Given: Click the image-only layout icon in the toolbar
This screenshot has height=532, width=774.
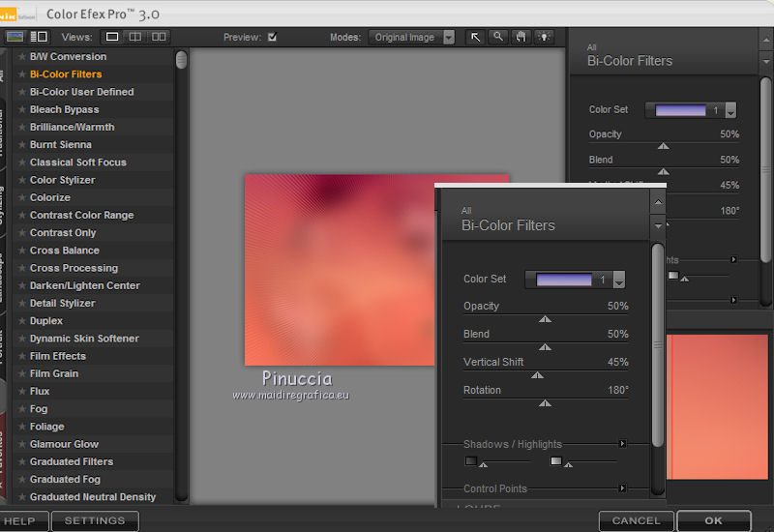Looking at the screenshot, I should pyautogui.click(x=15, y=37).
